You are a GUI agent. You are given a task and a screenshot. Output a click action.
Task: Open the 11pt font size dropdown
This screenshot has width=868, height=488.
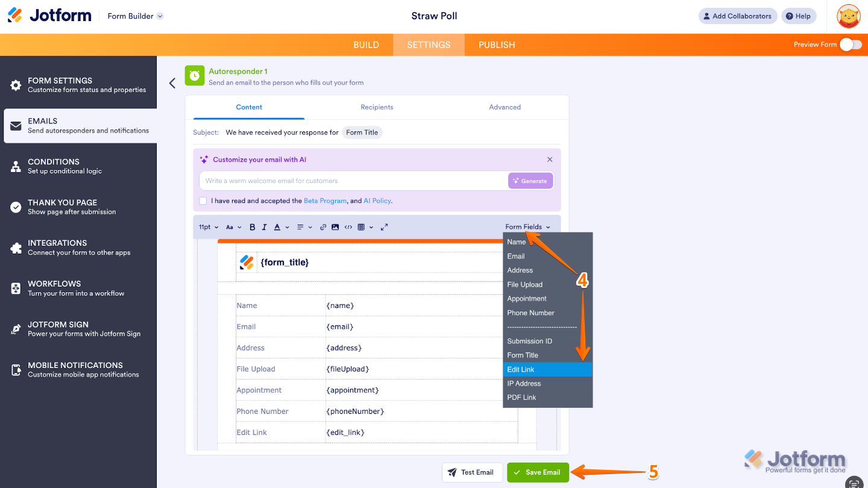207,227
